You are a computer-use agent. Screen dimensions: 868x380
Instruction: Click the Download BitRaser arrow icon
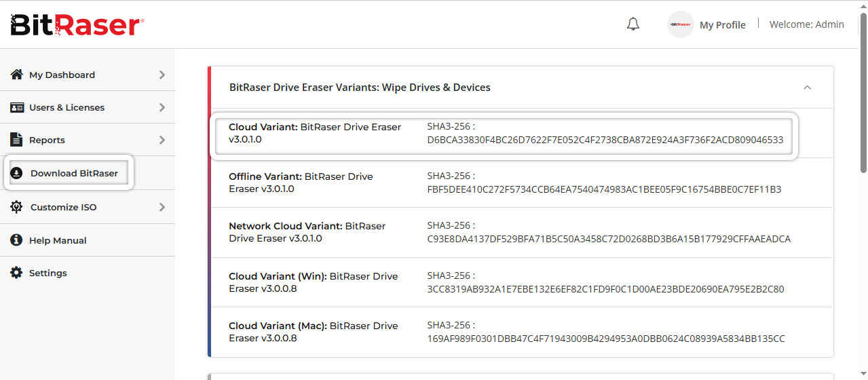pos(17,173)
